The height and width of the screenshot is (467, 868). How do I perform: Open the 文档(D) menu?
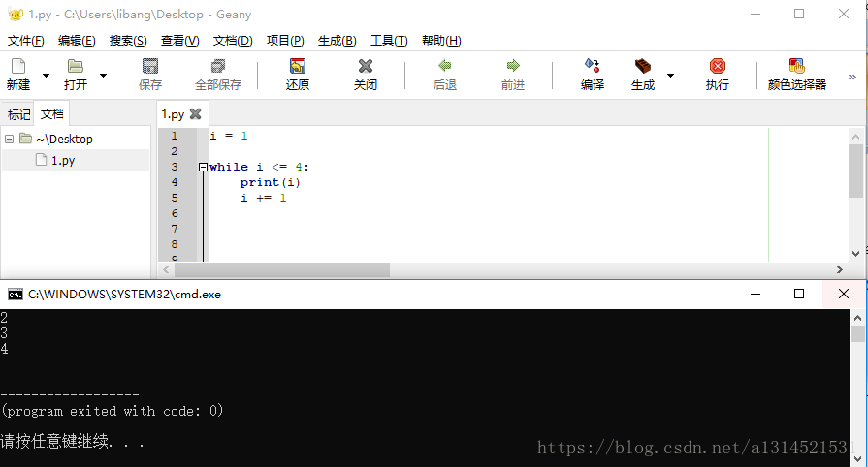click(233, 41)
